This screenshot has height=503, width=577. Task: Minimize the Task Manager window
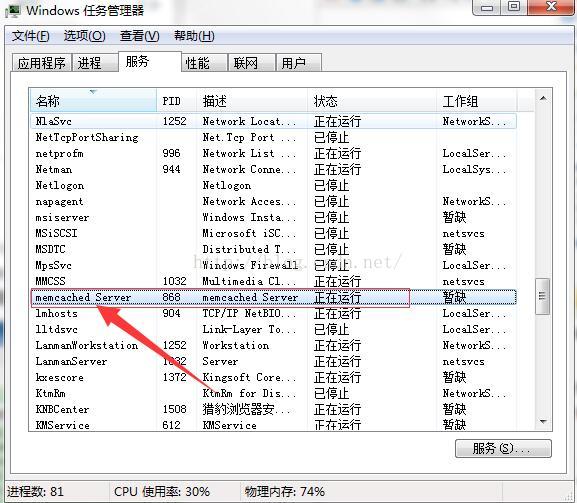pyautogui.click(x=487, y=7)
